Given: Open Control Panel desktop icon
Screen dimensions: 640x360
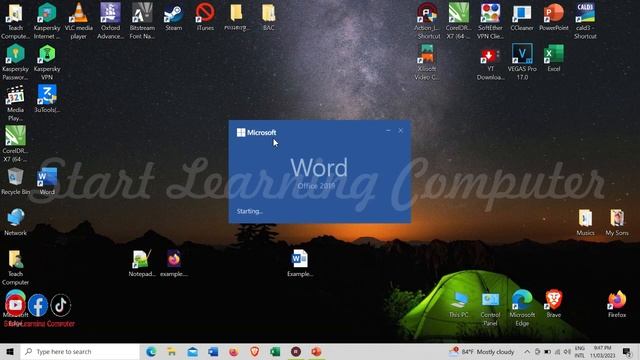Looking at the screenshot, I should [x=490, y=309].
